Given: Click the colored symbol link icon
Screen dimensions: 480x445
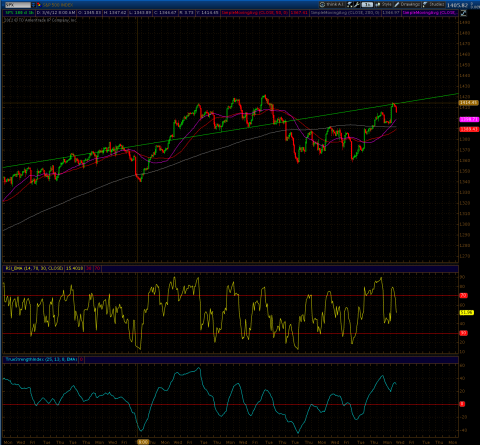Looking at the screenshot, I should pyautogui.click(x=39, y=5).
